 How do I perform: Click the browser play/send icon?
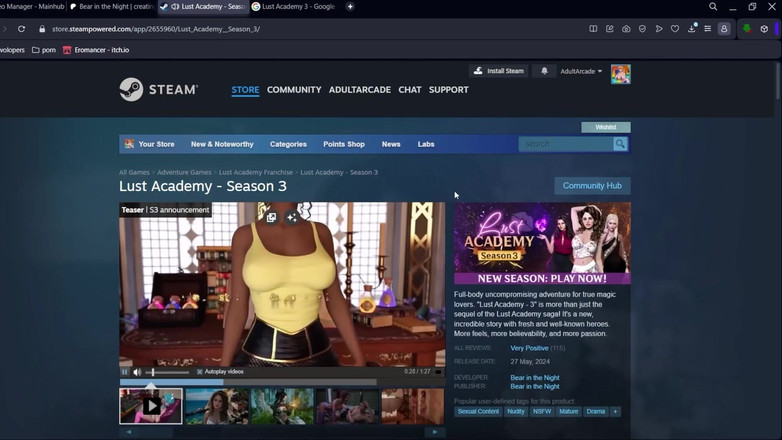659,29
